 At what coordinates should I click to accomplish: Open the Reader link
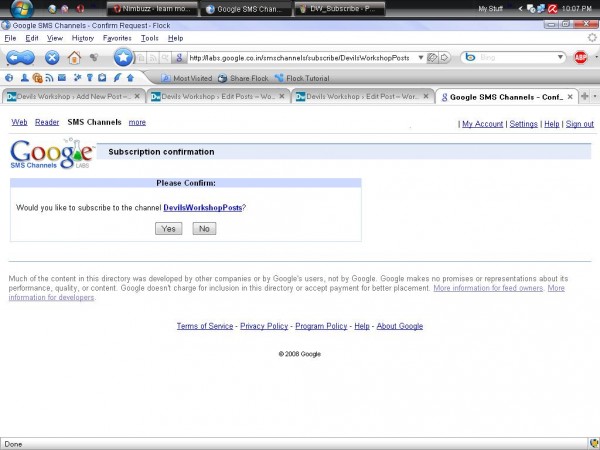(47, 122)
